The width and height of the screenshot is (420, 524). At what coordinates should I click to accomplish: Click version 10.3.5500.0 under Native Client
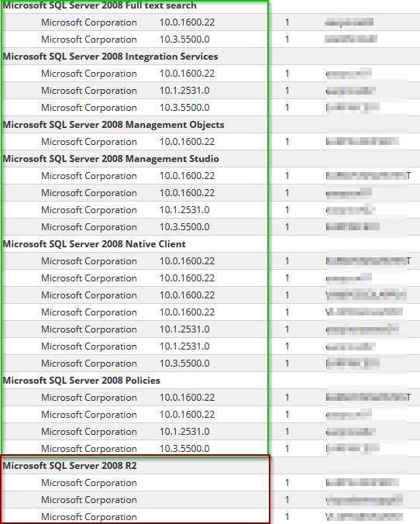[184, 364]
